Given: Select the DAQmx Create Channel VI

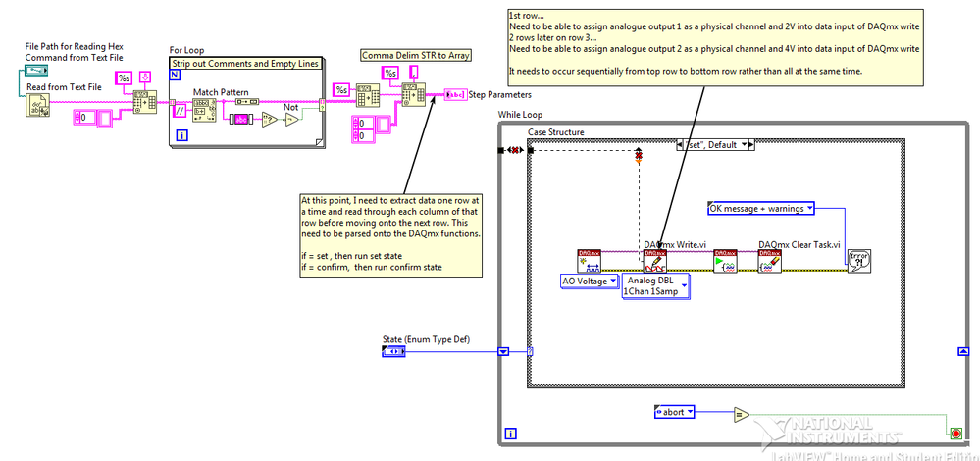Looking at the screenshot, I should click(x=589, y=261).
